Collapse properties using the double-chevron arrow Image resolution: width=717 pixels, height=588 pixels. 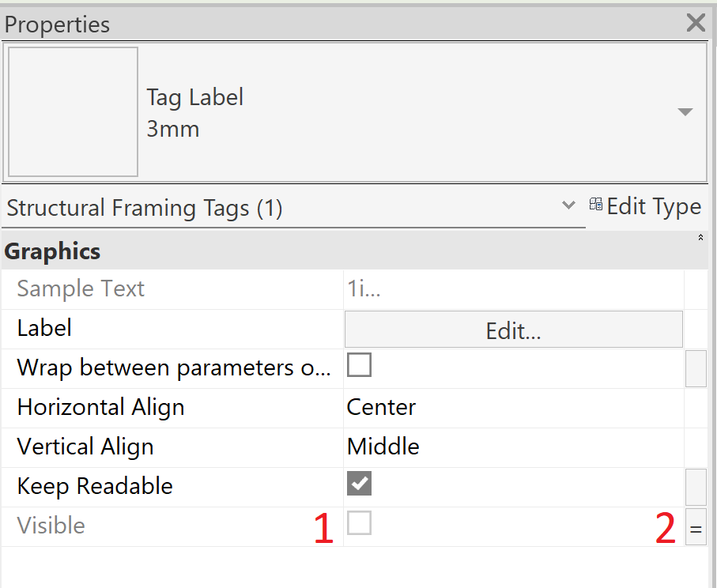tap(700, 236)
